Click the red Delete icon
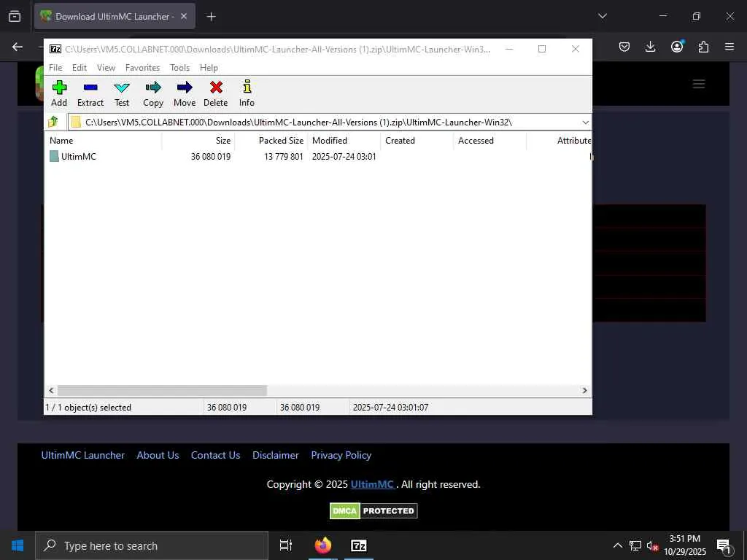747x560 pixels. pos(216,93)
